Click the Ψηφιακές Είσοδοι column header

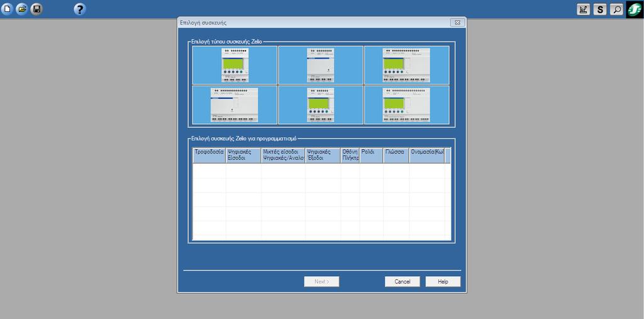[x=243, y=155]
